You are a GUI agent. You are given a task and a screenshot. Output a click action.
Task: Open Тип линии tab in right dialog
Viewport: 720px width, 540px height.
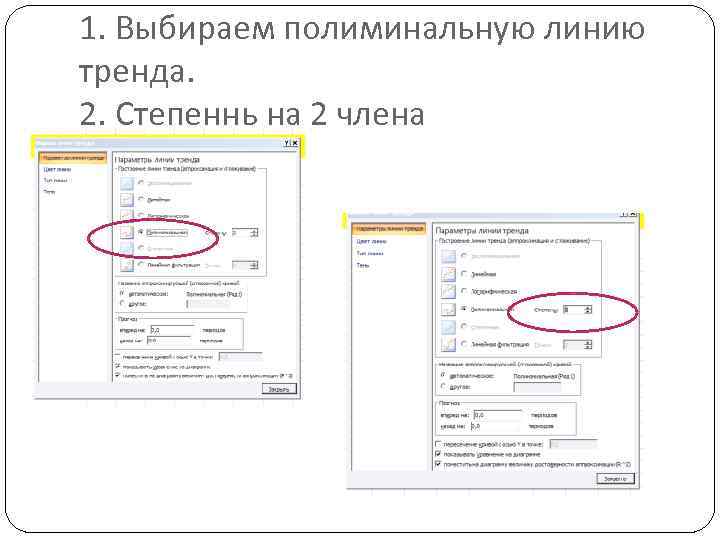[370, 253]
